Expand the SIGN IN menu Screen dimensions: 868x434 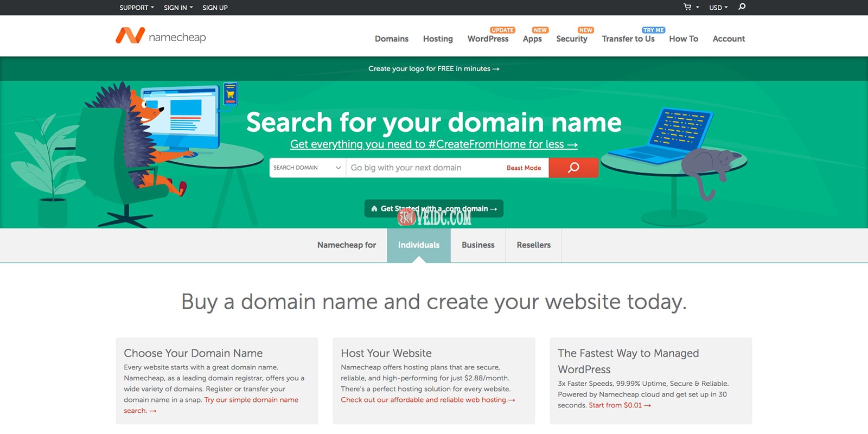(x=178, y=8)
